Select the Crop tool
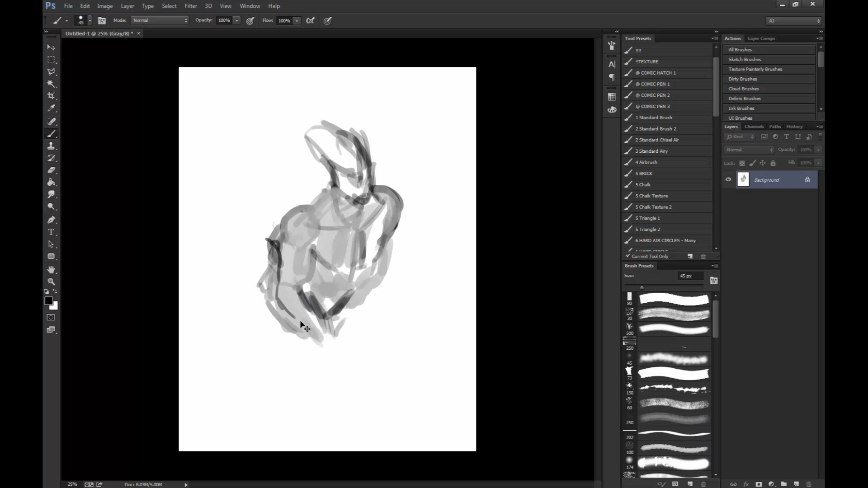The height and width of the screenshot is (488, 868). click(51, 96)
